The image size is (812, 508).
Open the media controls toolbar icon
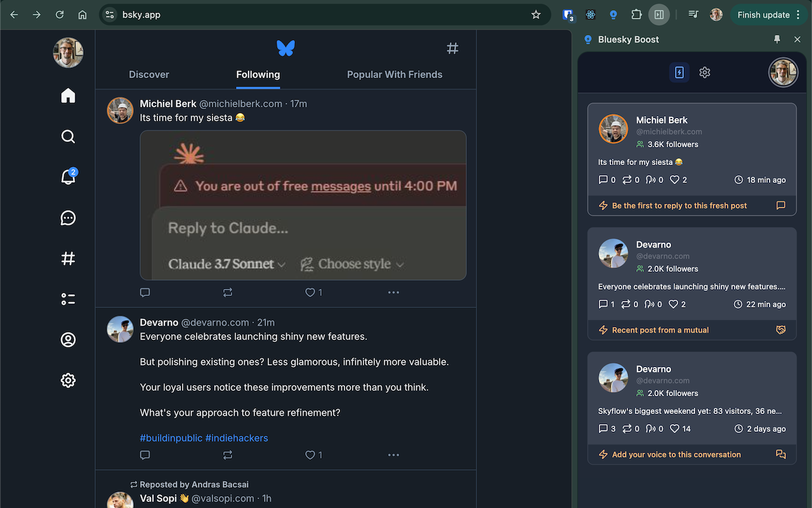point(693,15)
